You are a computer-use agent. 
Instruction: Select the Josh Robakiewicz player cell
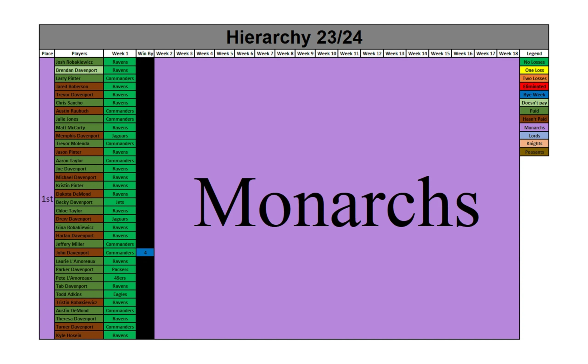pyautogui.click(x=79, y=62)
